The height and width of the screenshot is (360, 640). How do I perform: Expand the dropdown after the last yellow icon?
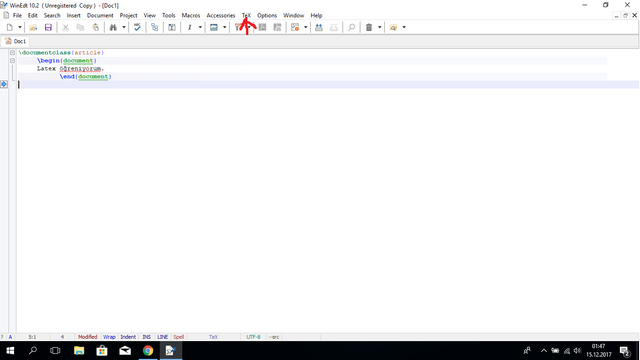click(x=404, y=27)
